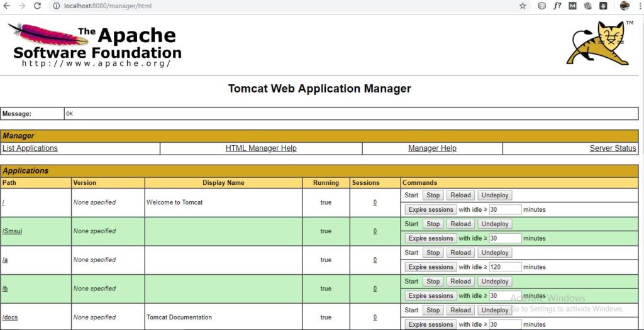Click the Apache Software Foundation logo
Screen dimensions: 644x330
[x=95, y=45]
